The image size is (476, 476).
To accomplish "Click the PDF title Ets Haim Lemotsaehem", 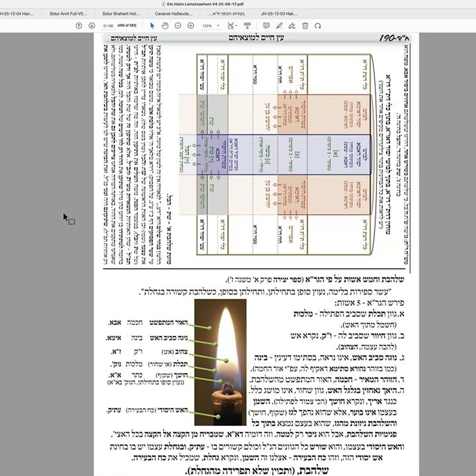I will (x=205, y=4).
